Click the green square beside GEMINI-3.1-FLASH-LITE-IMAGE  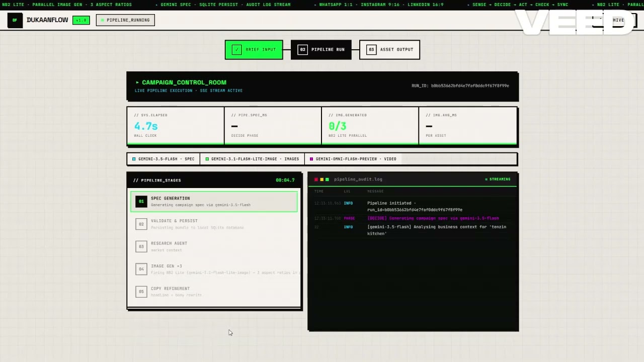coord(207,159)
